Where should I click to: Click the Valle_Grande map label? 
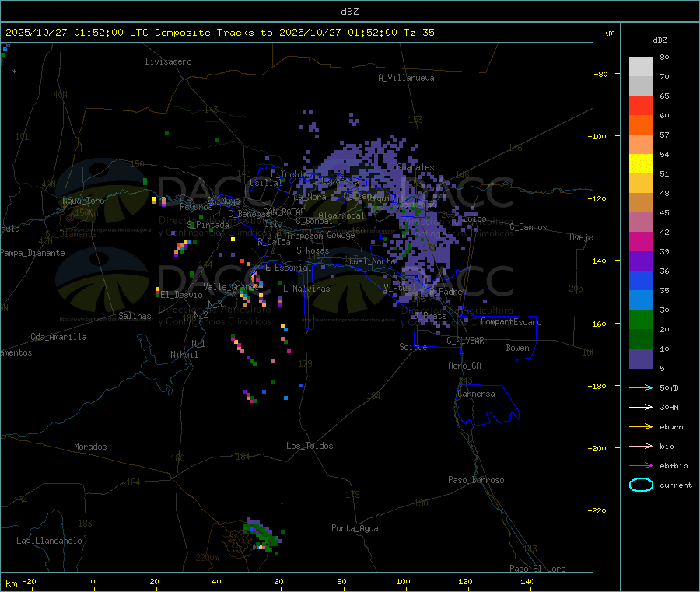231,287
